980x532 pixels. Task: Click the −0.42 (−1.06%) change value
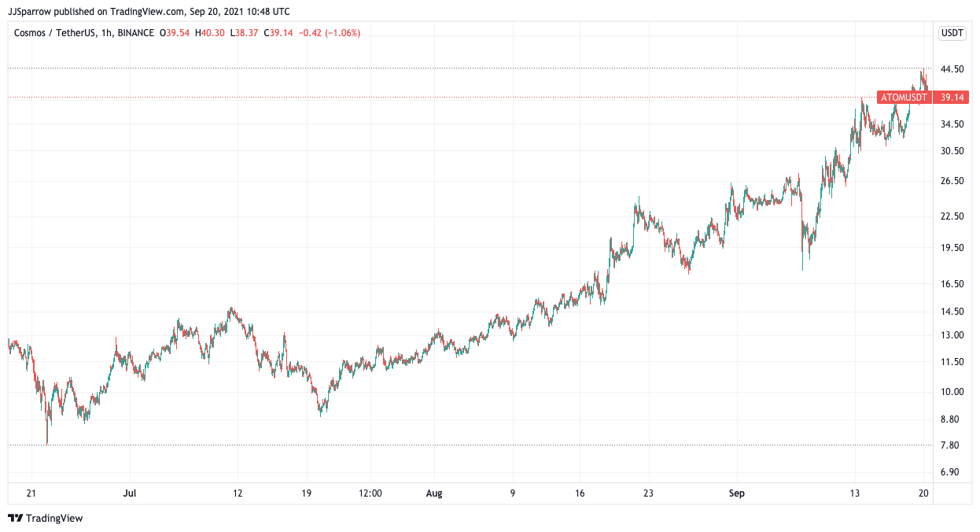(329, 33)
